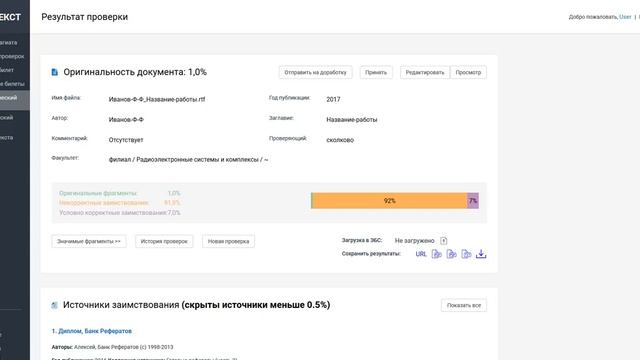Click the document export icon right after URL
This screenshot has height=360, width=640.
click(437, 254)
